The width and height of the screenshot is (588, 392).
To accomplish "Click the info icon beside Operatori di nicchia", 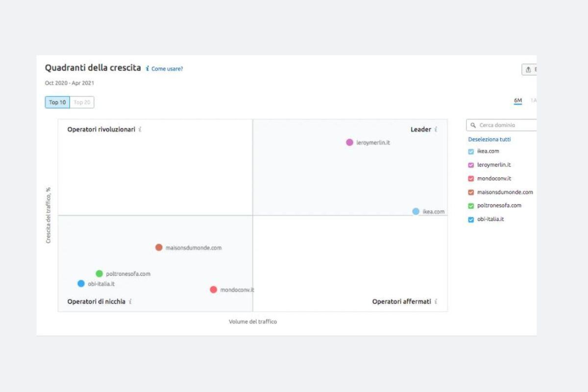I will click(x=130, y=301).
